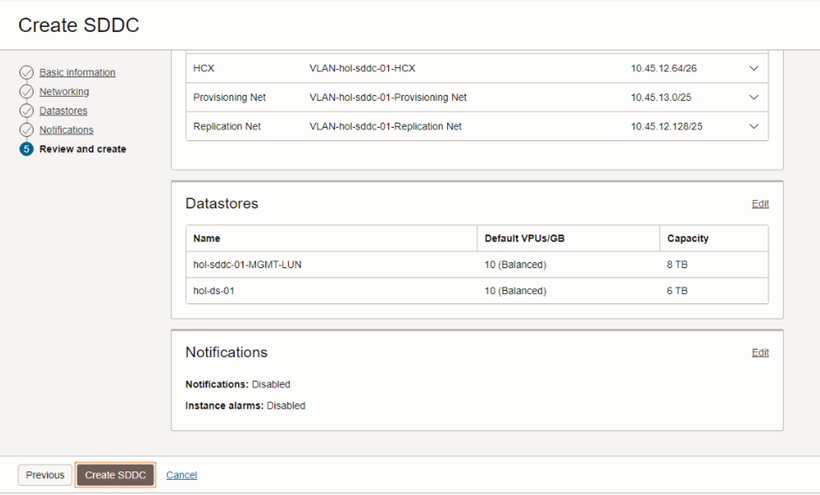Open the Notifications wizard step

coord(66,130)
